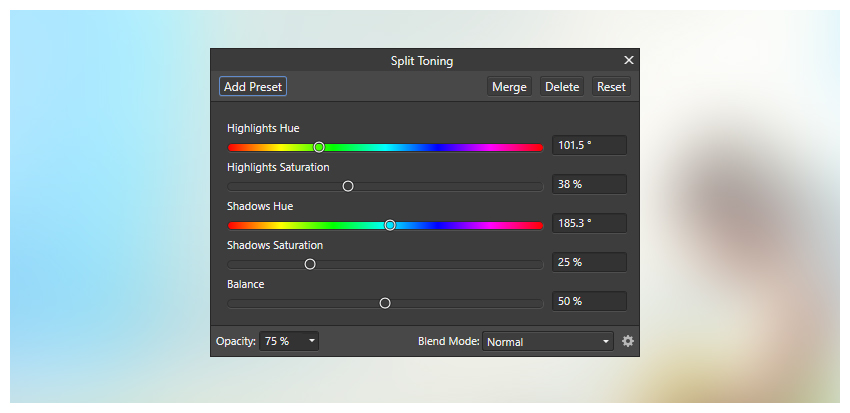Open the Opacity dropdown arrow
Viewport: 850px width, 413px height.
click(312, 341)
